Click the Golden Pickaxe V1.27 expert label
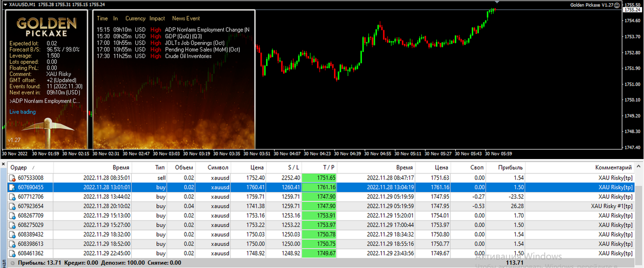 591,5
